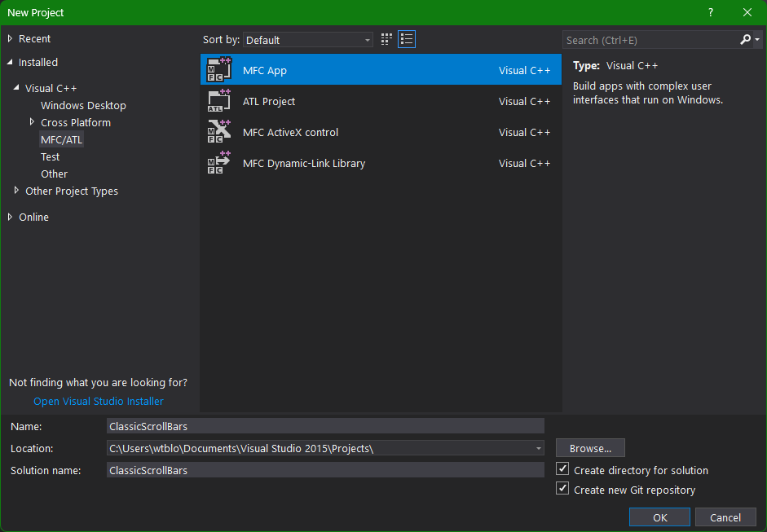767x532 pixels.
Task: Click the Installed label
Action: 37,62
